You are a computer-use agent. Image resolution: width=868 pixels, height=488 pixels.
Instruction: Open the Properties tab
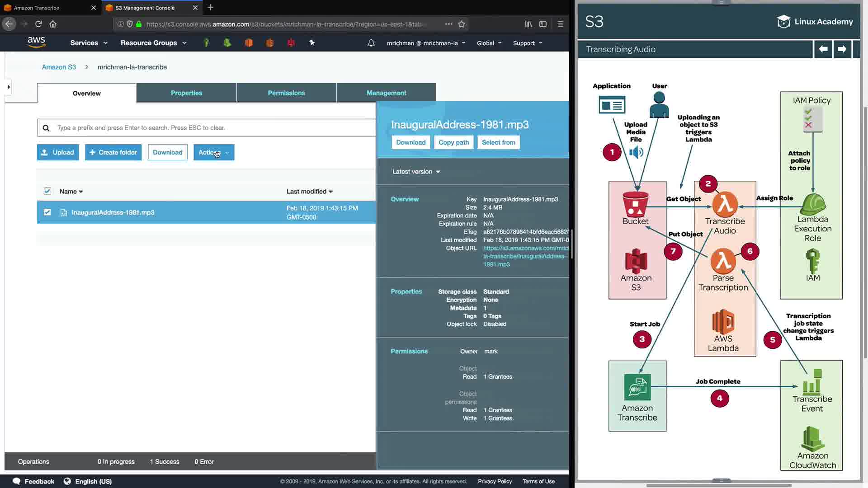(x=186, y=93)
